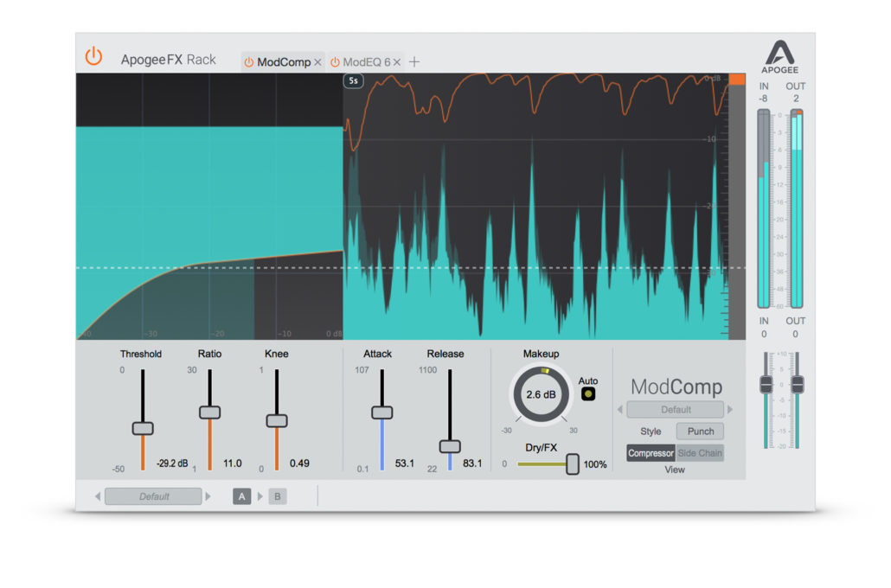Switch to the ModComp tab

284,62
